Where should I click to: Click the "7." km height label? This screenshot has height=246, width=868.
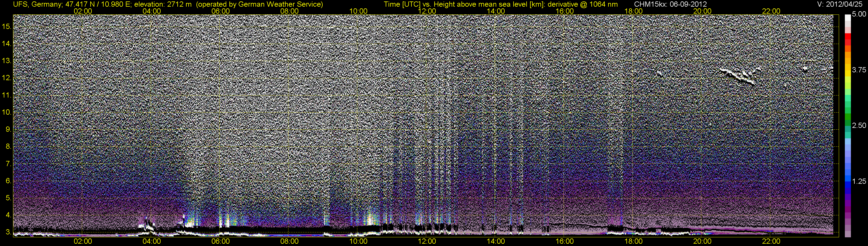[8, 164]
